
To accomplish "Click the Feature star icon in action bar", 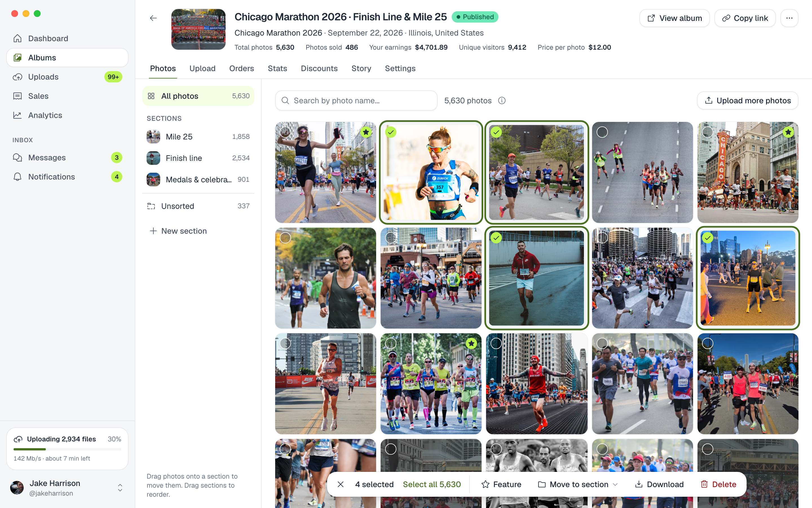I will coord(485,484).
